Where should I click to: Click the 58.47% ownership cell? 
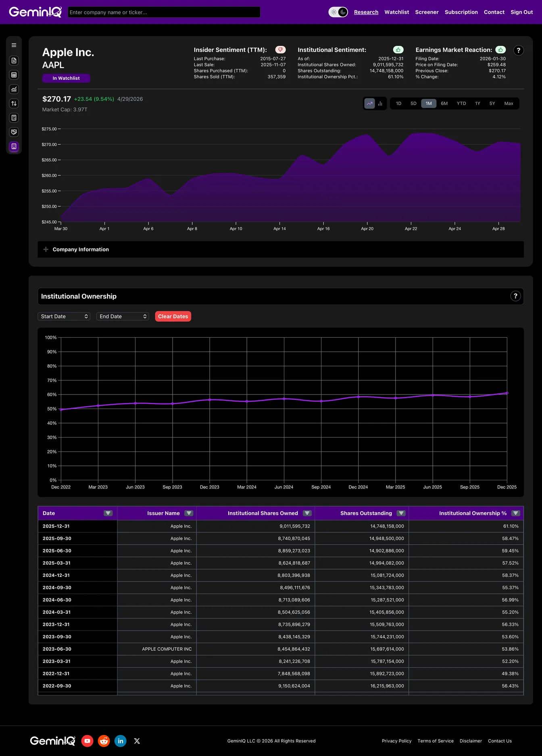466,538
